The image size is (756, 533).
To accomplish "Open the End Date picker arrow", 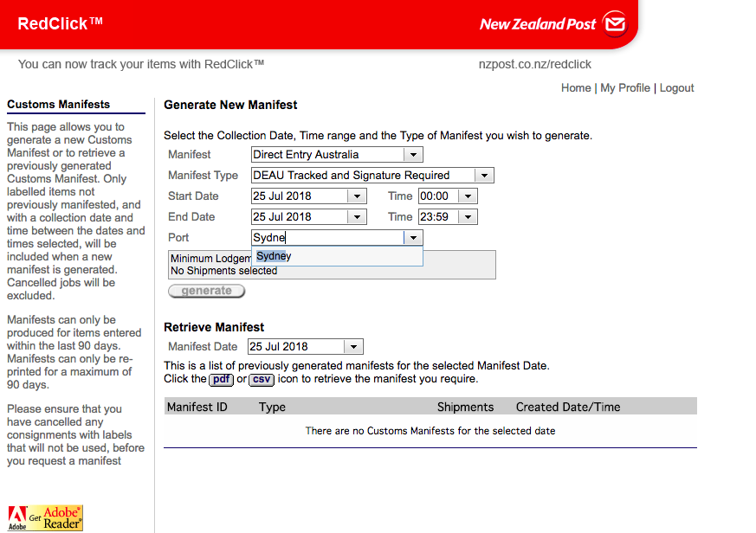I will (x=357, y=217).
